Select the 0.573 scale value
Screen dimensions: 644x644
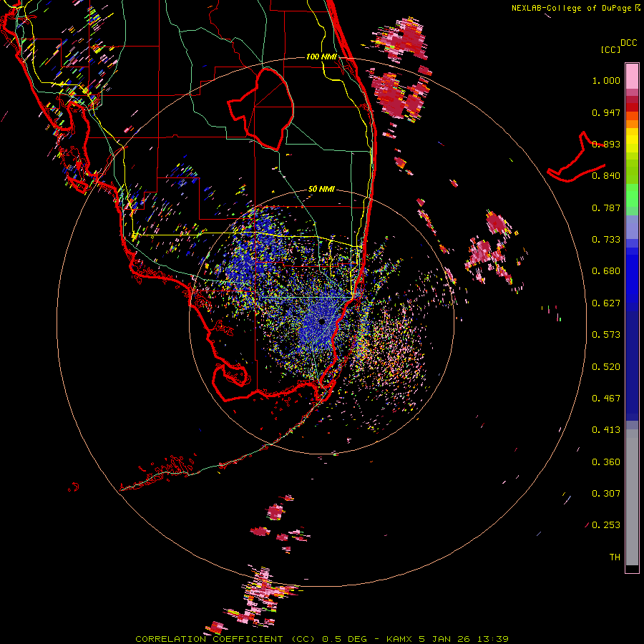606,335
